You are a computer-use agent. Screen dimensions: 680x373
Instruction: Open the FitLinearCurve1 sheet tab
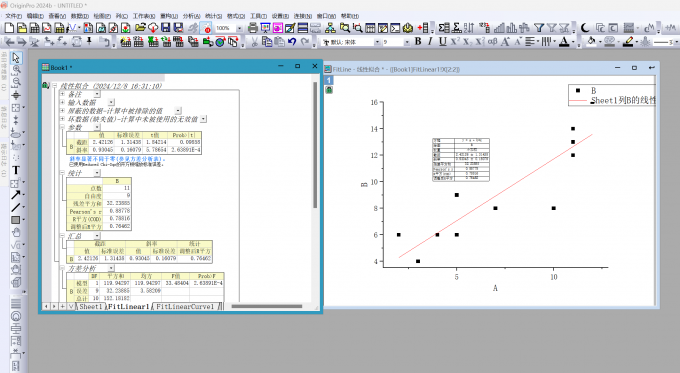tap(185, 307)
